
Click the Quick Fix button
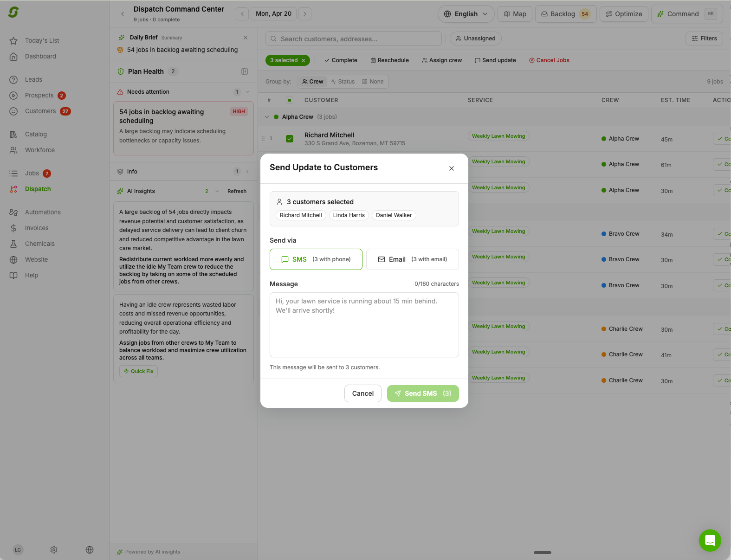[x=139, y=371]
